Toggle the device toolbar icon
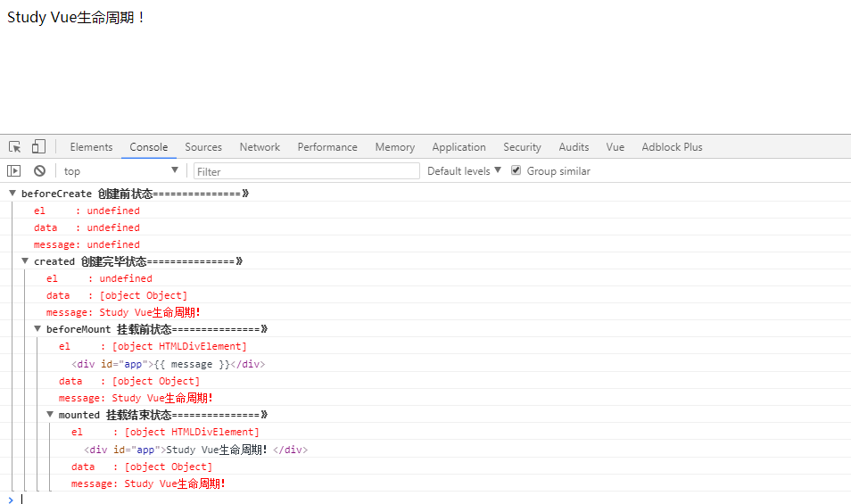 point(38,146)
